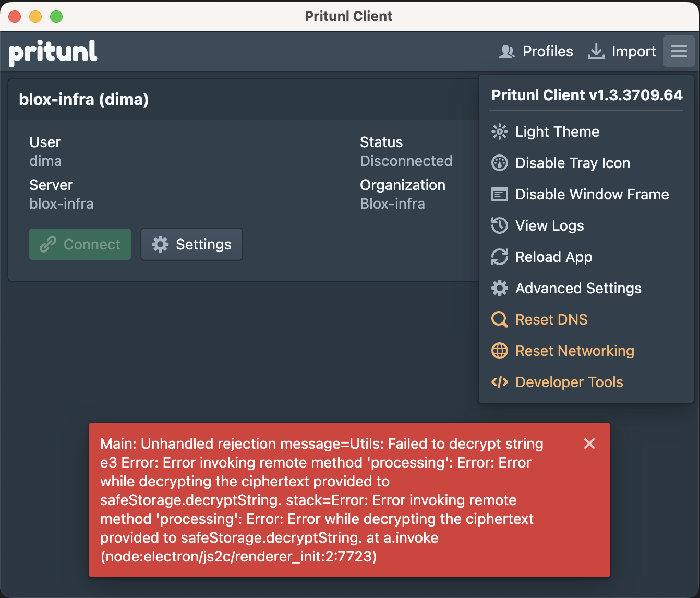Click the View Logs history icon
700x598 pixels.
pos(500,225)
